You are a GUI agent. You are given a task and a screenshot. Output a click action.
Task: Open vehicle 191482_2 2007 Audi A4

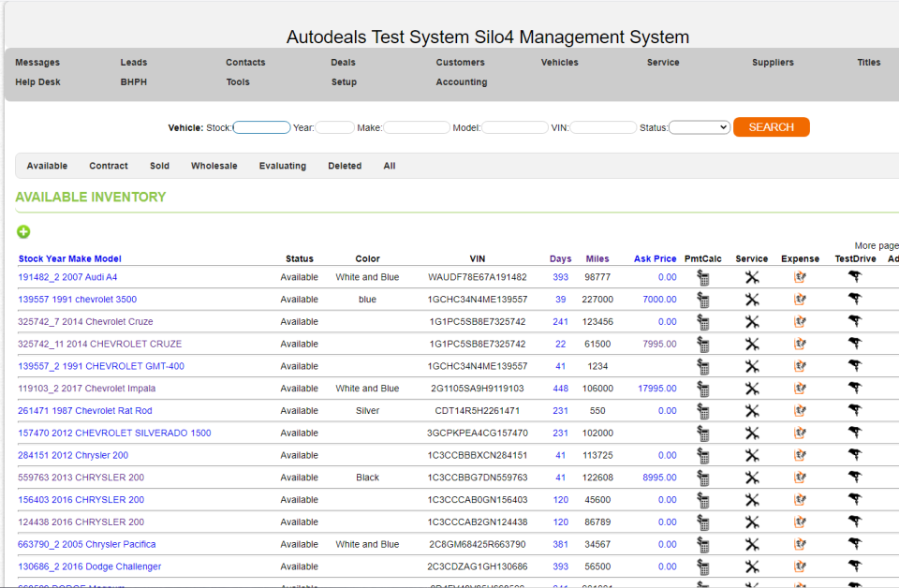point(67,277)
